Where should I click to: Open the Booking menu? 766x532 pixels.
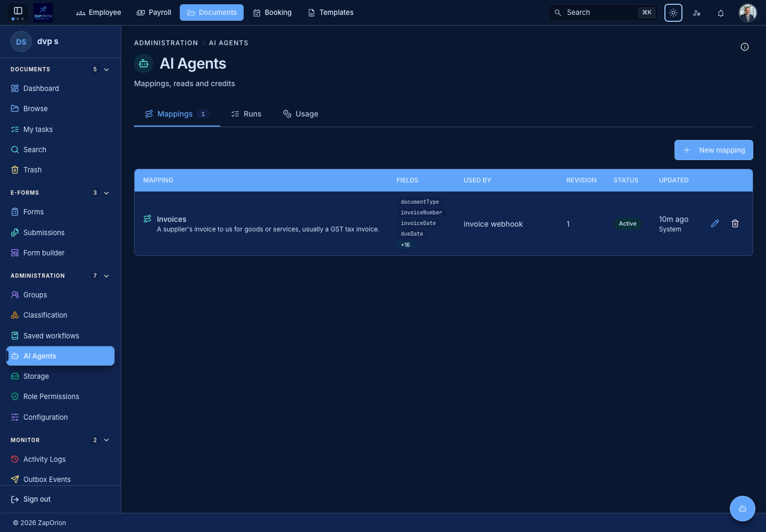click(272, 13)
